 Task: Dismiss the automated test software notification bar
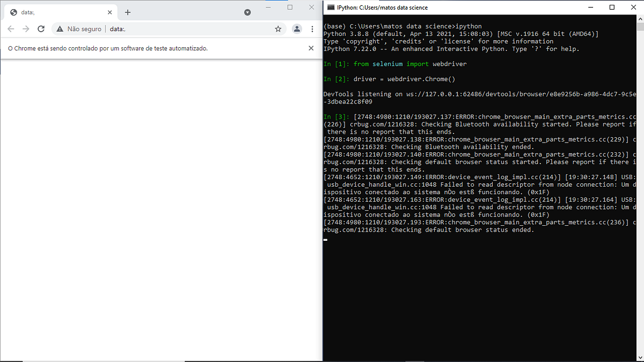pyautogui.click(x=311, y=48)
